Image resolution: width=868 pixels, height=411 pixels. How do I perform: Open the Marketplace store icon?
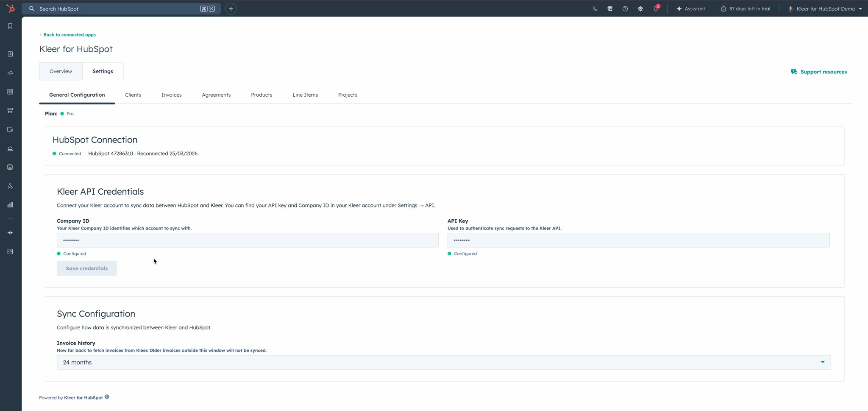click(610, 8)
